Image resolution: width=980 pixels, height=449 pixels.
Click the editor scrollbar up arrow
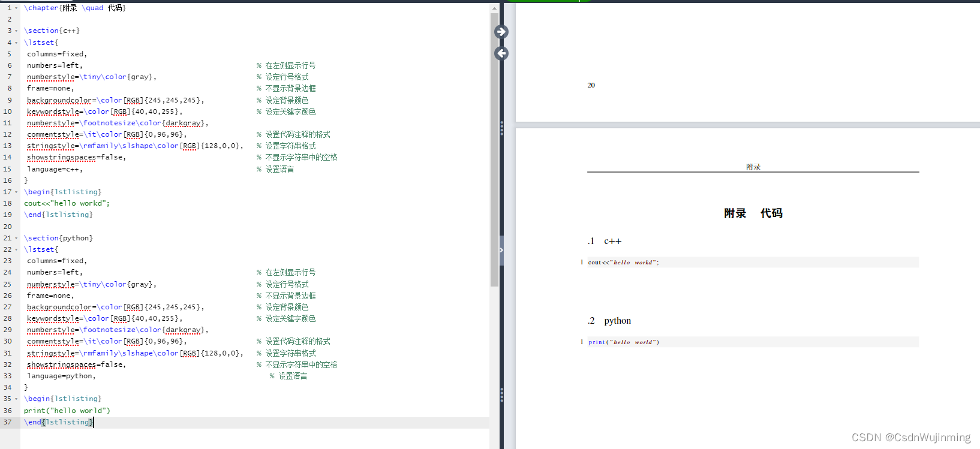[494, 8]
